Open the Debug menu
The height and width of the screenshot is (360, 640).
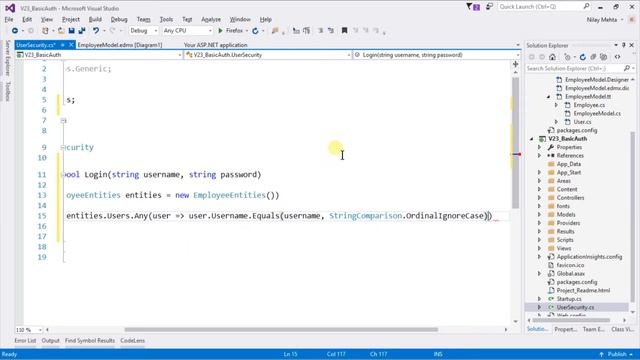[x=119, y=19]
